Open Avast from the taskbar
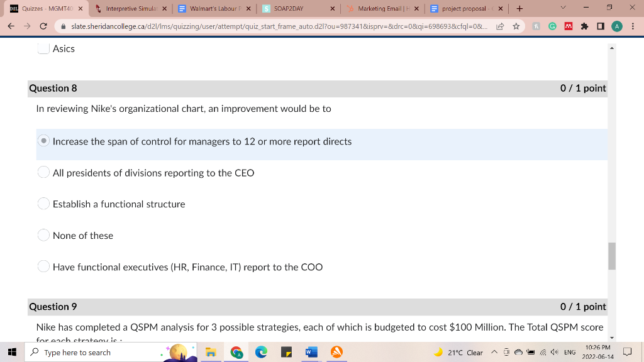This screenshot has width=644, height=362. pyautogui.click(x=336, y=353)
